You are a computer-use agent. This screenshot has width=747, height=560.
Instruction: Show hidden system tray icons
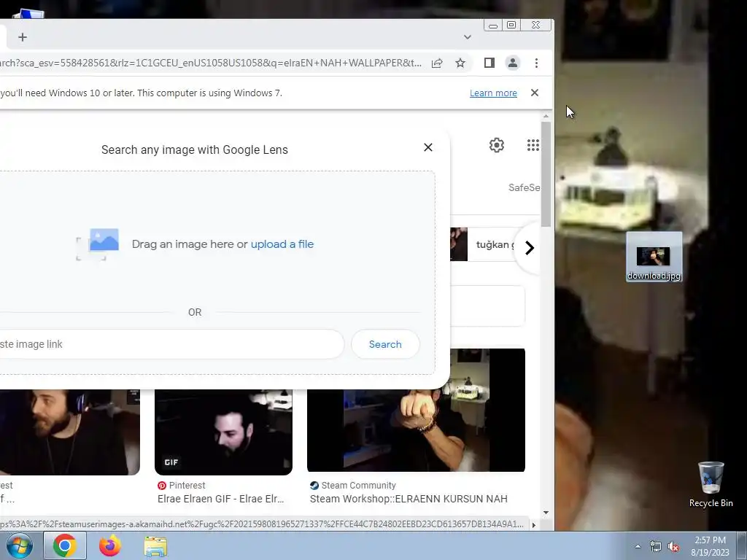638,547
